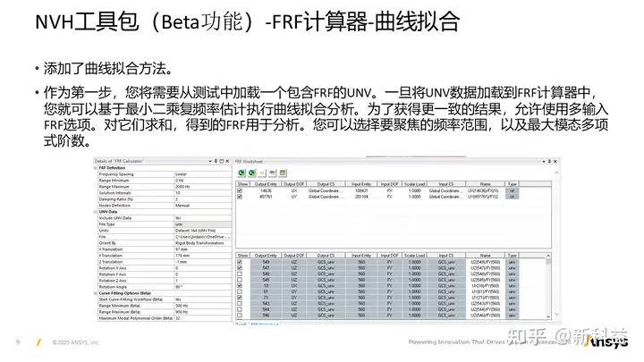Open the FRF Worksheet panel options dropdown arrow
Viewport: 644px width, 362px height.
click(x=544, y=161)
